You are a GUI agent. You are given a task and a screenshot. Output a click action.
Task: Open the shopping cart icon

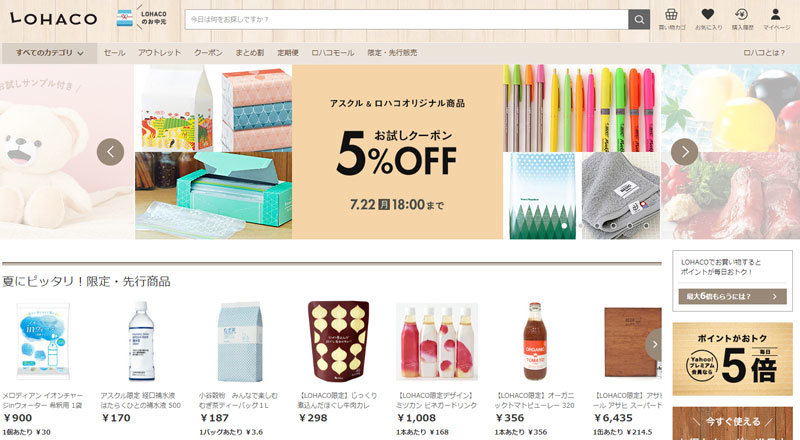671,19
